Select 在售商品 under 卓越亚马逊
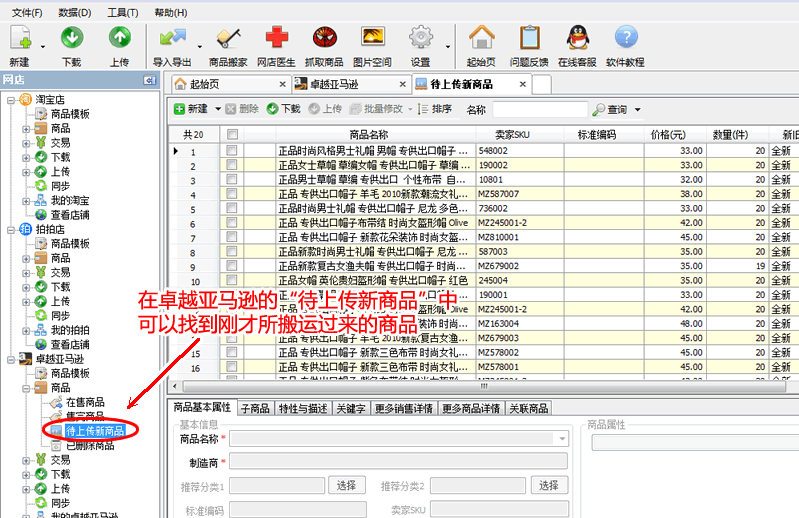 pos(85,402)
